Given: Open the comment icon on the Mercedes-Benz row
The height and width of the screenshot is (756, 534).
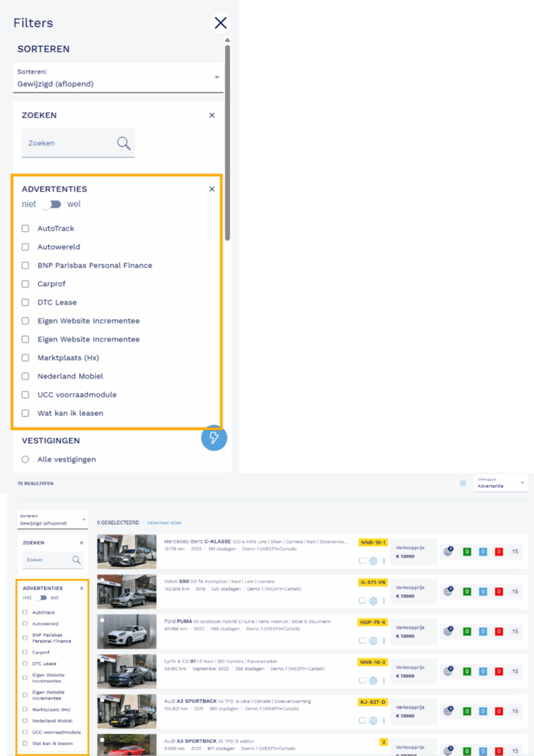Looking at the screenshot, I should pyautogui.click(x=362, y=561).
